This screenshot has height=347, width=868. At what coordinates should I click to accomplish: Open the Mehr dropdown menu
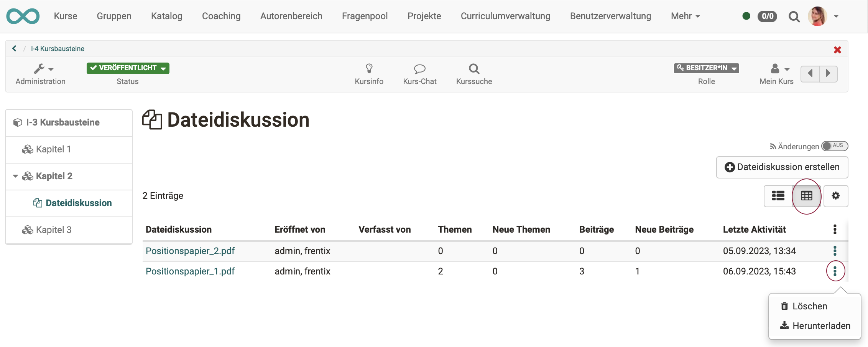pos(685,16)
